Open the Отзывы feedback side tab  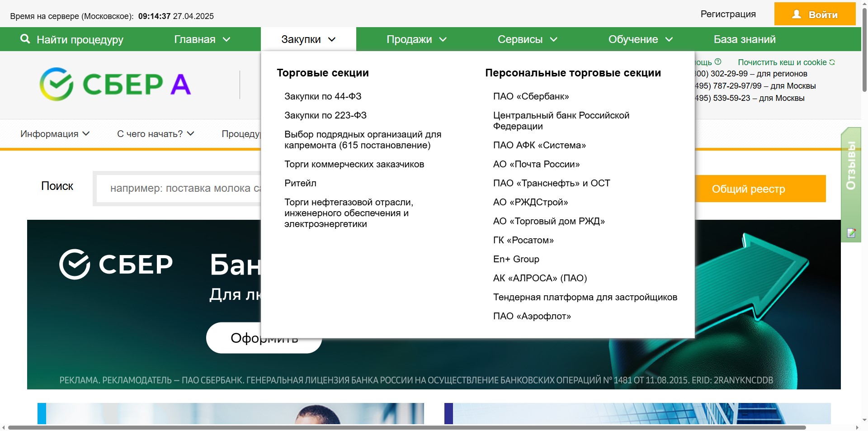[851, 185]
